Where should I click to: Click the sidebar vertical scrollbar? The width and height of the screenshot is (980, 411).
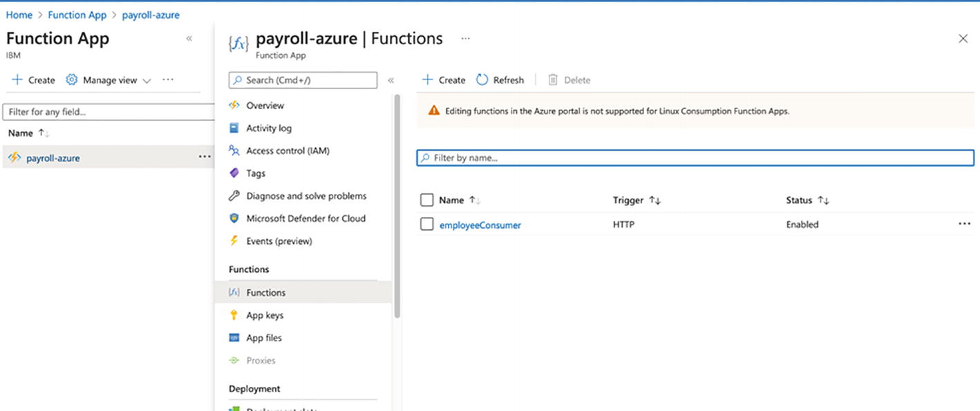pyautogui.click(x=397, y=207)
